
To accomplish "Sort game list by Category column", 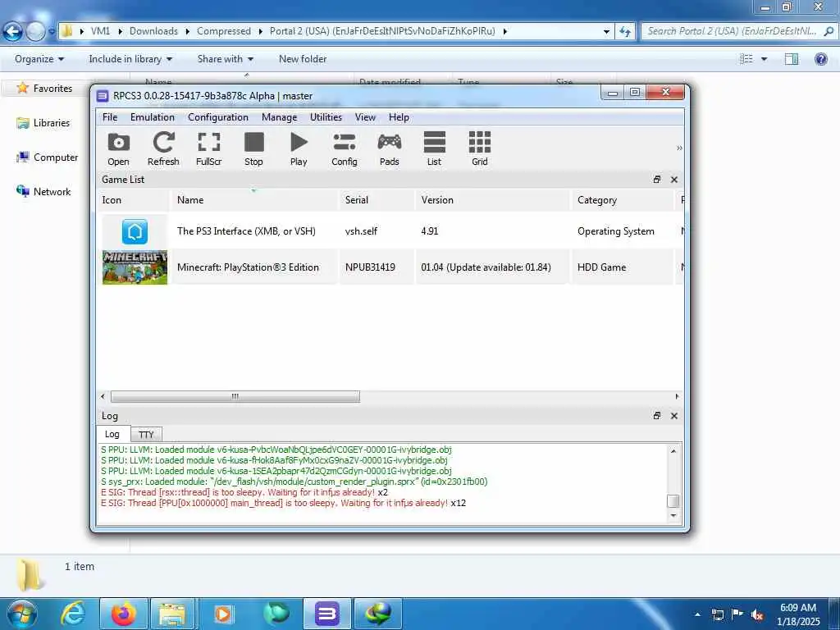I will pyautogui.click(x=623, y=200).
